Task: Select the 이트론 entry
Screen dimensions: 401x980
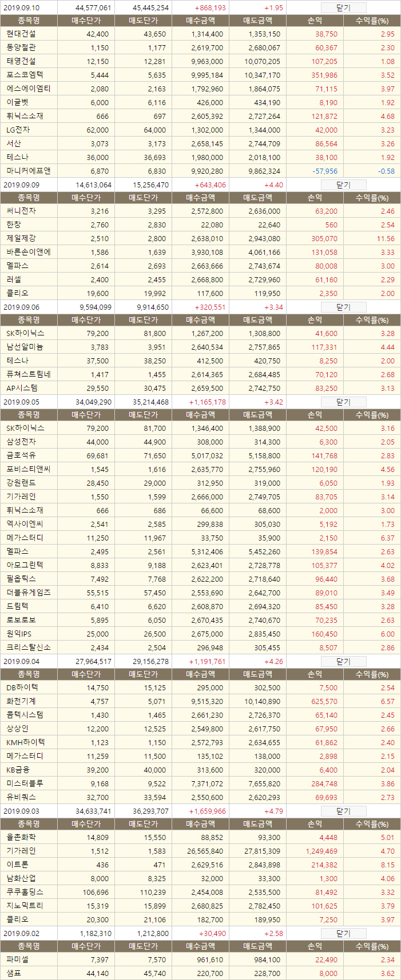Action: 17,865
